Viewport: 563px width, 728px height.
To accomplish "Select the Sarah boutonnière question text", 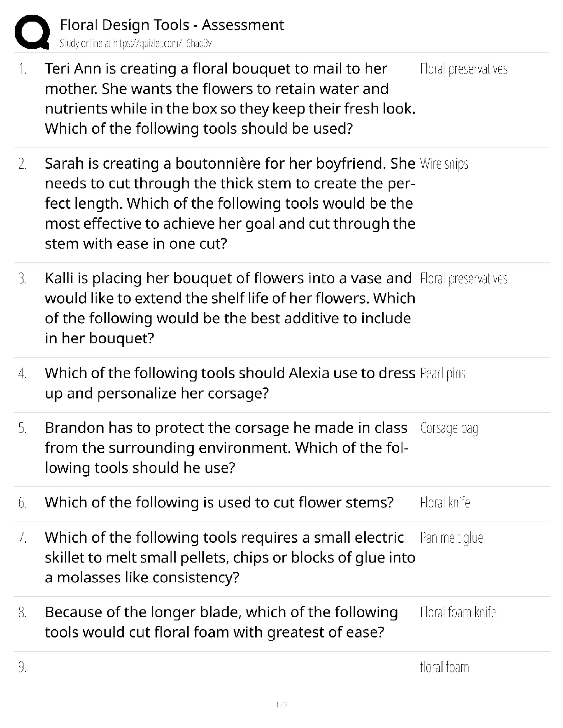I will pos(230,203).
